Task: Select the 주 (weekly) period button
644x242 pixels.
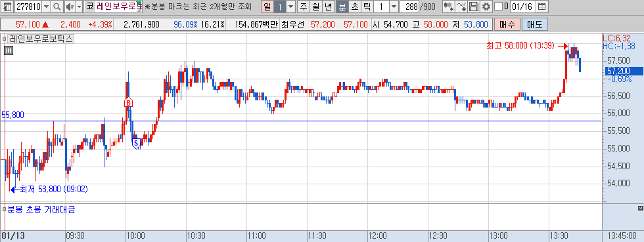Action: [304, 7]
